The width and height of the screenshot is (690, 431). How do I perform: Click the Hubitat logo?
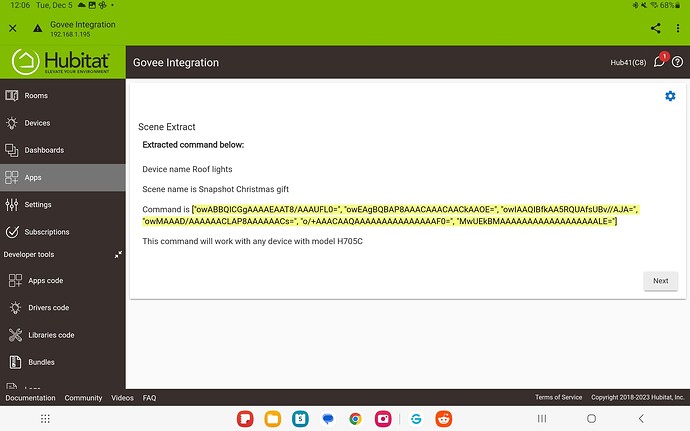tap(61, 62)
